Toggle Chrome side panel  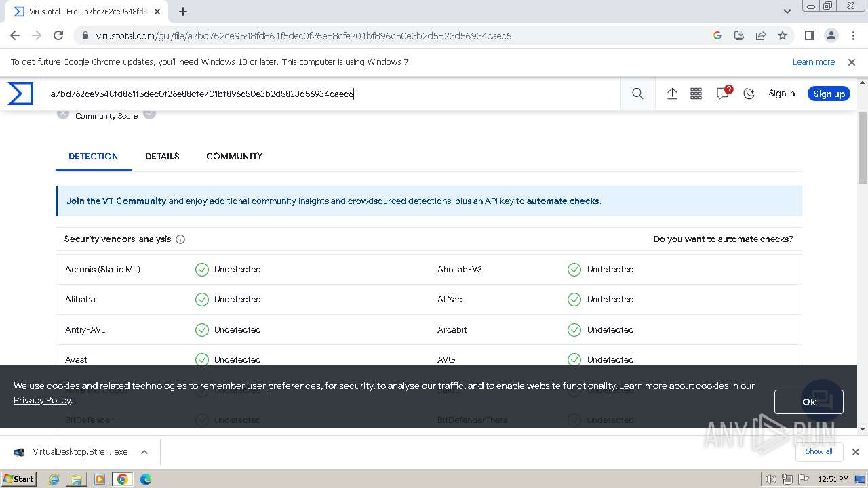(809, 36)
